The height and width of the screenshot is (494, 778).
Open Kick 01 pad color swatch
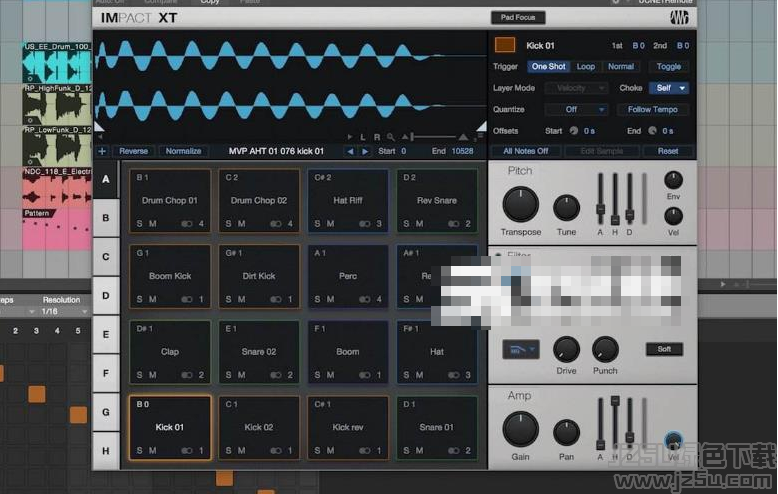(505, 45)
